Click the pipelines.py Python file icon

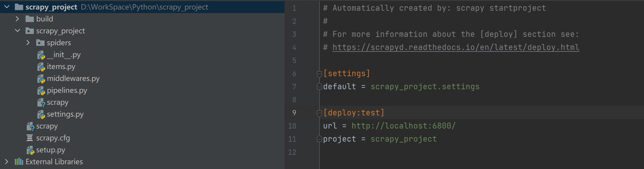[41, 90]
